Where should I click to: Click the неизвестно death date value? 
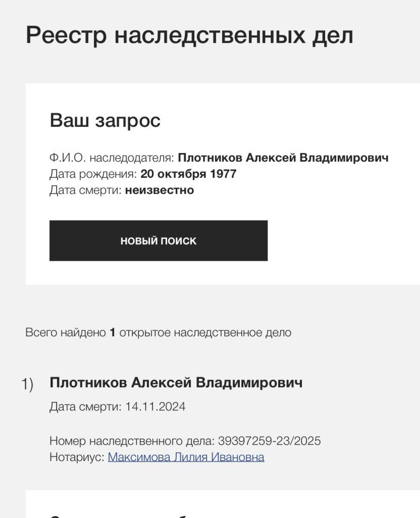click(x=160, y=190)
